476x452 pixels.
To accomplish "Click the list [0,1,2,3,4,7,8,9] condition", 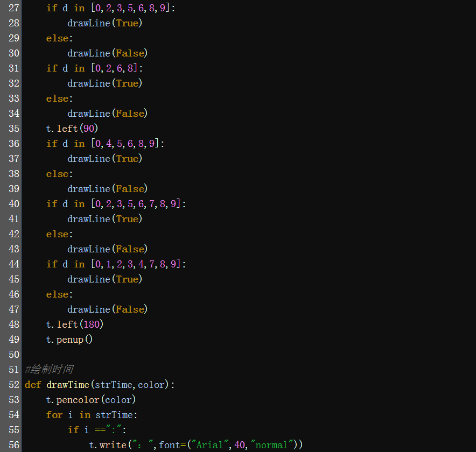I will point(138,264).
